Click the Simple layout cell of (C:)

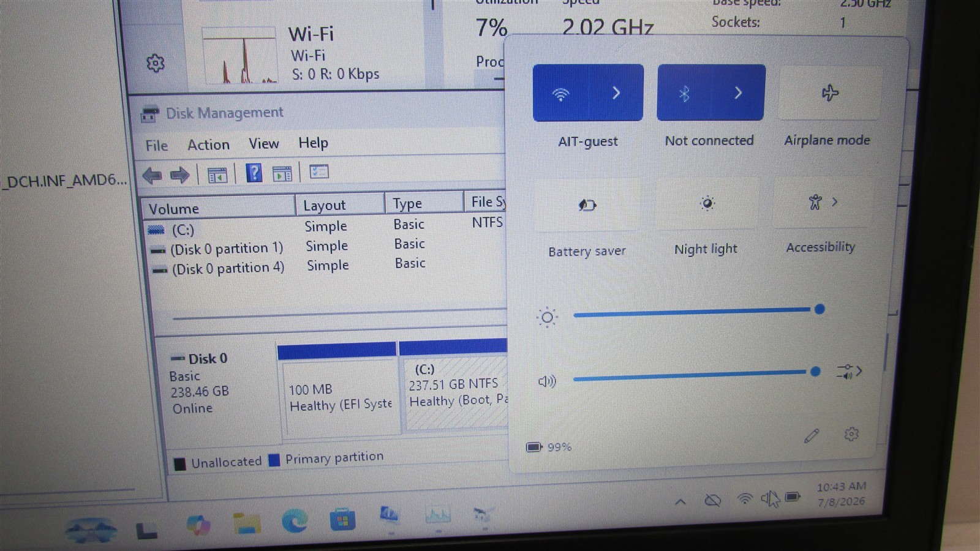point(325,227)
